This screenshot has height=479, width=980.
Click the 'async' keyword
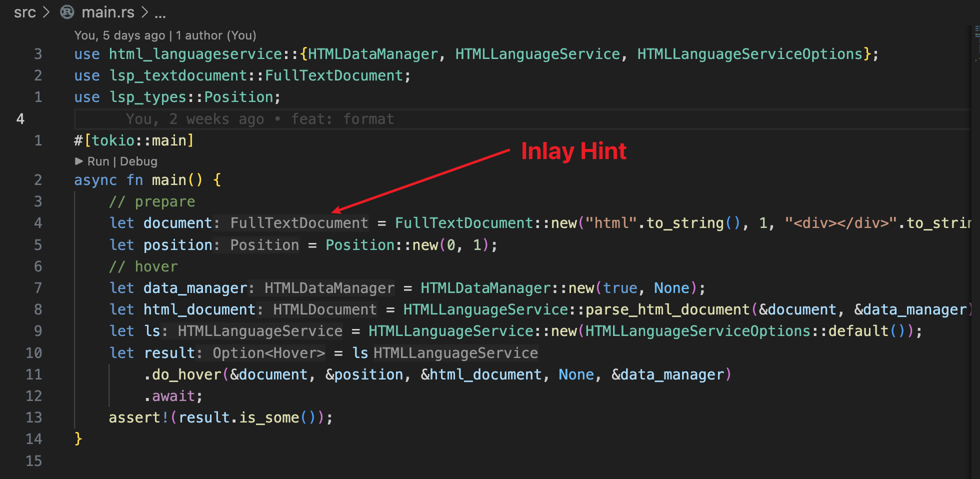95,180
